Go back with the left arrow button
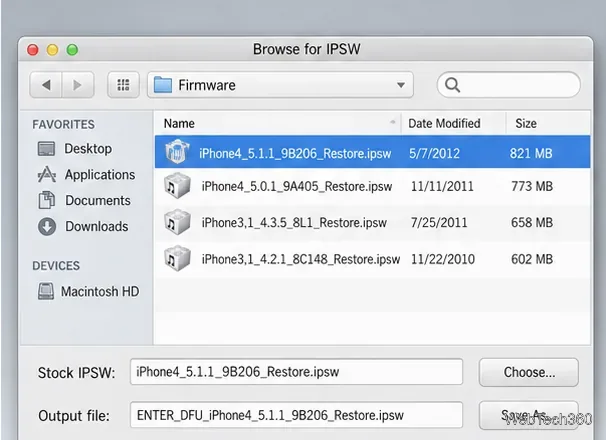The height and width of the screenshot is (440, 606). pyautogui.click(x=46, y=85)
